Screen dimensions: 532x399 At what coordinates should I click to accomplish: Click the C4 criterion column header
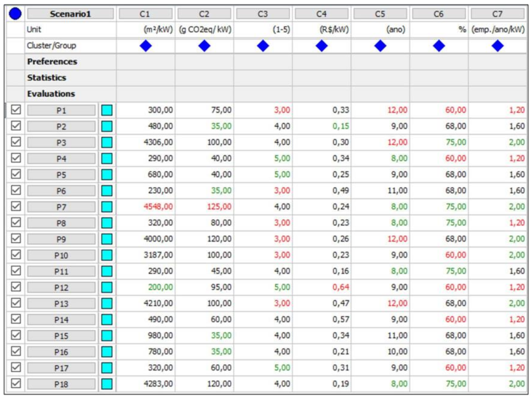click(322, 14)
